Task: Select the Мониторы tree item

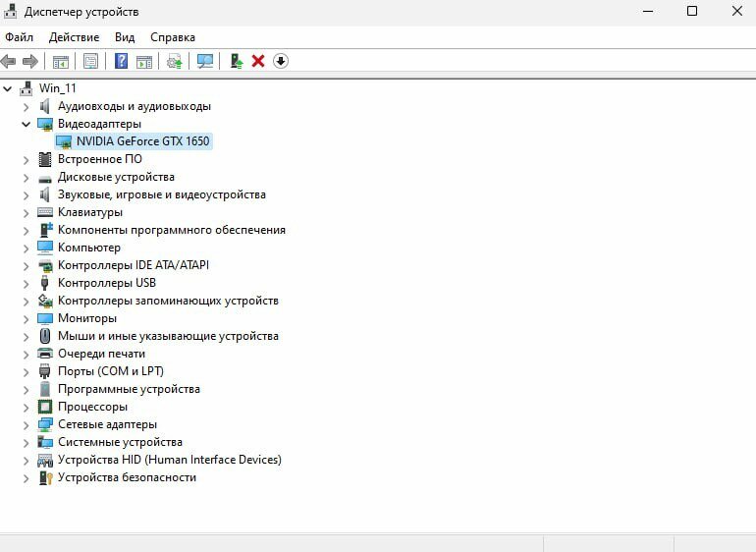Action: [x=86, y=318]
